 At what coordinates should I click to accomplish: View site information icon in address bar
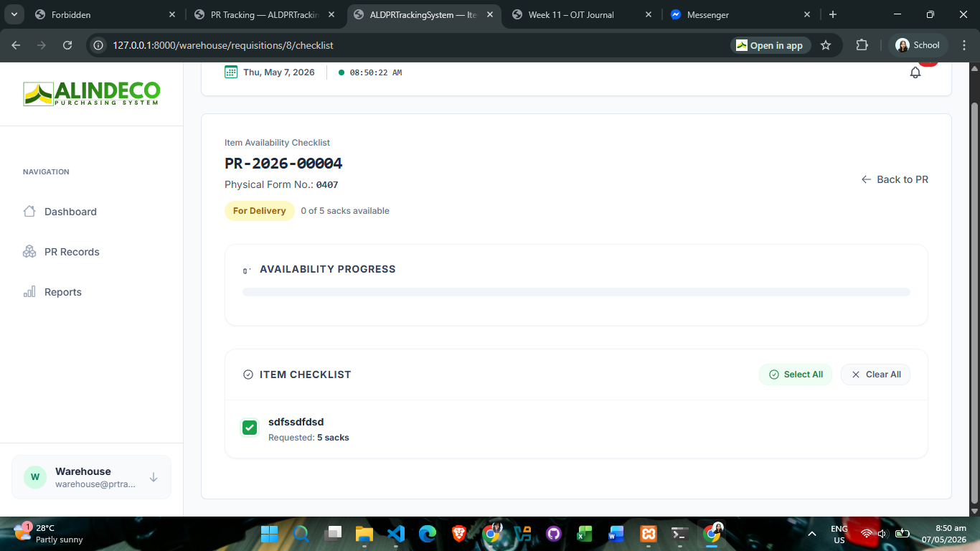pos(99,45)
